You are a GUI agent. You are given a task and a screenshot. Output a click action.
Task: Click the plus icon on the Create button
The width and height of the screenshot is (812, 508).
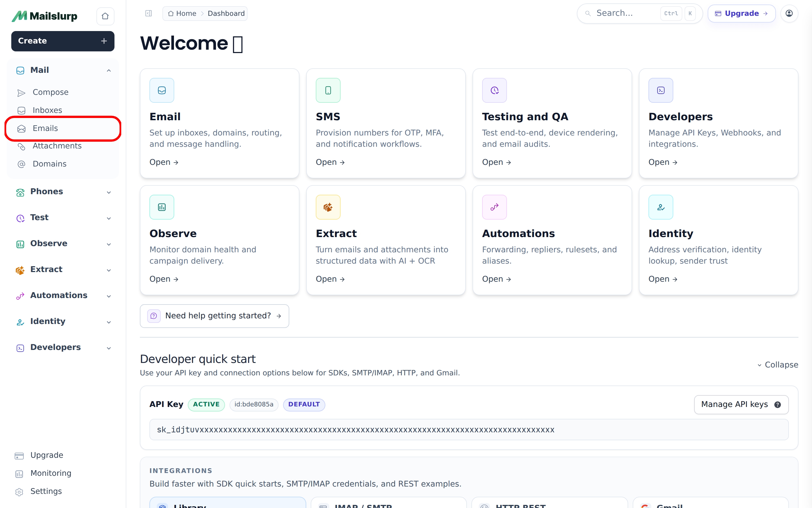(104, 41)
